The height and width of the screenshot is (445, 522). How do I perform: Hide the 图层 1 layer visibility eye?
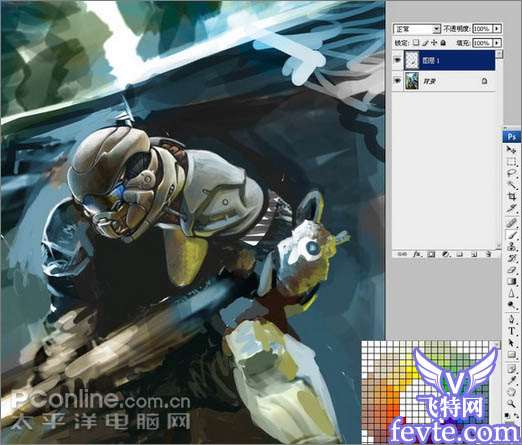[397, 60]
